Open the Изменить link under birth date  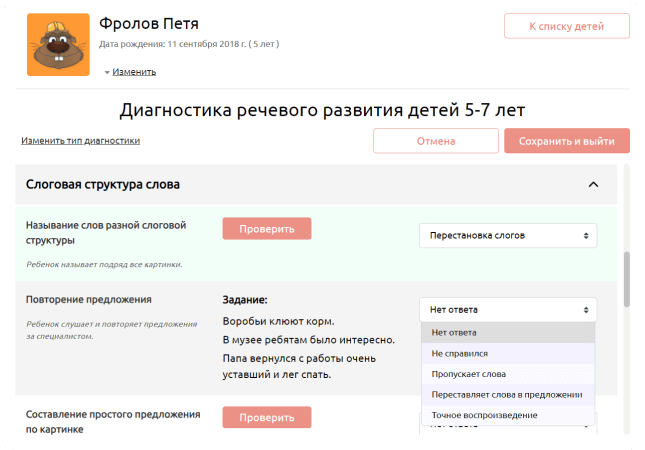pos(134,72)
